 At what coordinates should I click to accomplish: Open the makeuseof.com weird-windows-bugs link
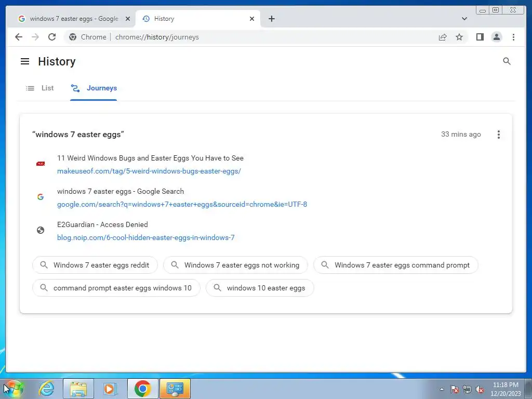pos(149,171)
